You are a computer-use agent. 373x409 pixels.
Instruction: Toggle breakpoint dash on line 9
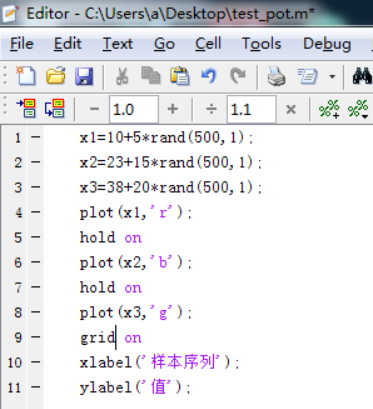pos(36,337)
